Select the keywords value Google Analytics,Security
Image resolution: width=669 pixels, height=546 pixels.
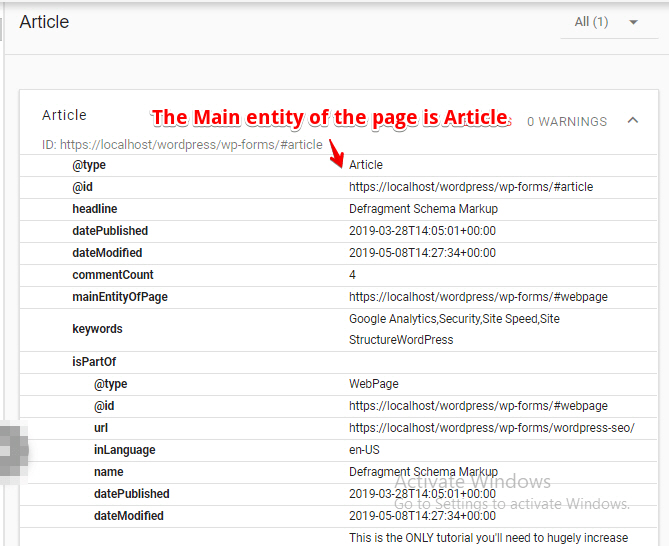[454, 329]
